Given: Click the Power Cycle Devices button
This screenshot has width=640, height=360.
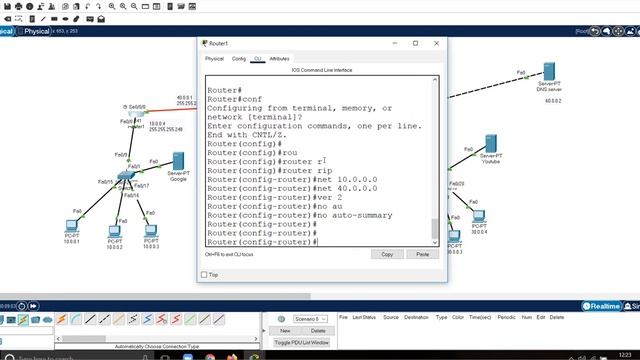Looking at the screenshot, I should (x=22, y=306).
